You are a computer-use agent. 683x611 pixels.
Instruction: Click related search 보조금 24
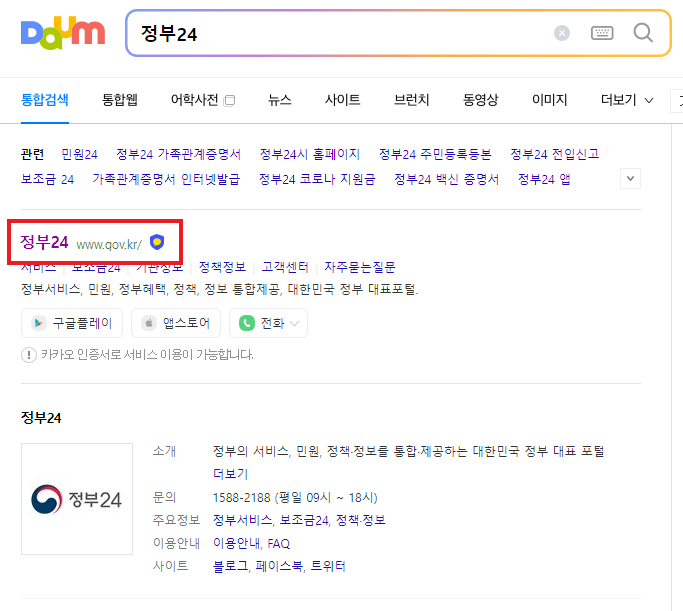[47, 179]
